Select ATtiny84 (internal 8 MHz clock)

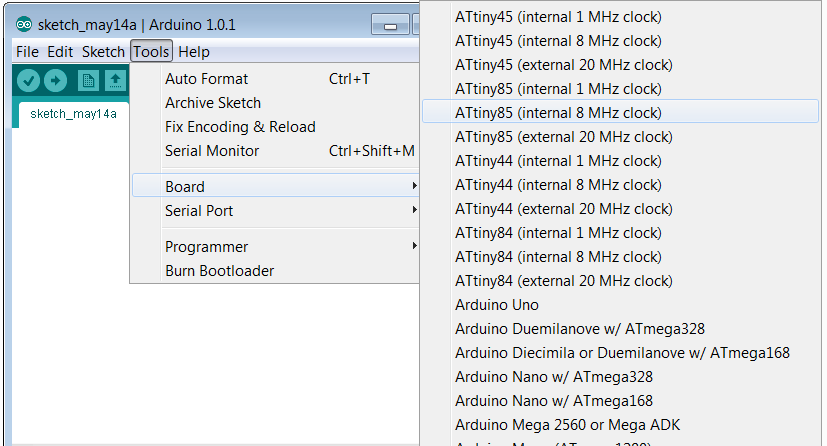pos(620,257)
